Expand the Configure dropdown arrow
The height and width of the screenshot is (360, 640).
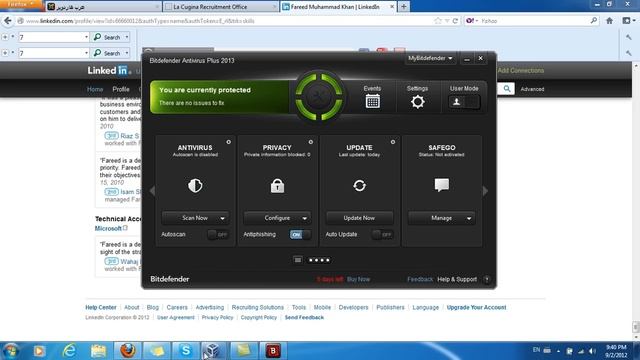(304, 218)
